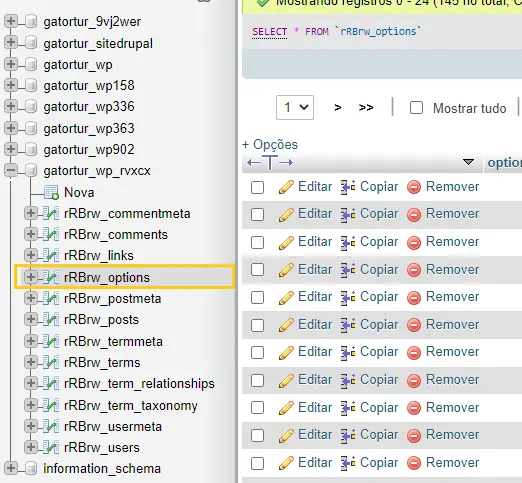Click the pencil edit icon in the first result row
The image size is (522, 483).
coord(286,187)
